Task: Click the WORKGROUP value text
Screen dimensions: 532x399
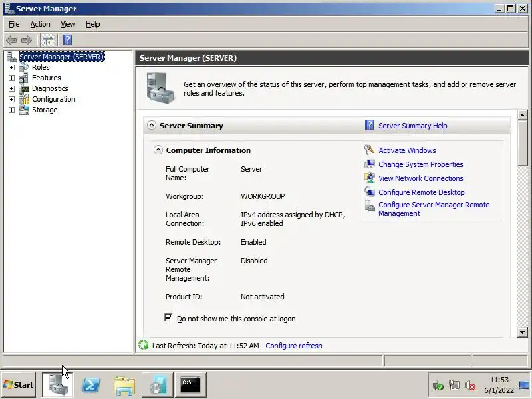Action: (x=263, y=196)
